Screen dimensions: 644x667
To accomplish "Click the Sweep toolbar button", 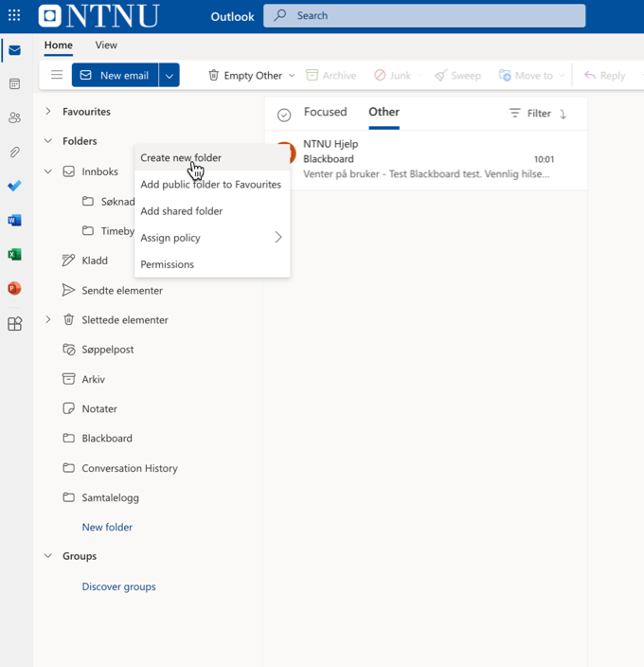I will tap(457, 75).
